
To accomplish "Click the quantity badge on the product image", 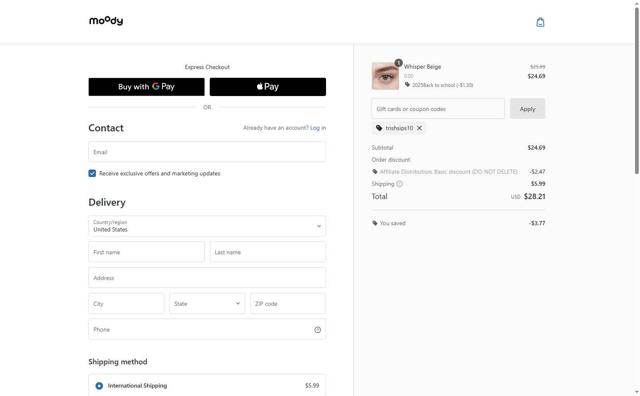I will [398, 63].
